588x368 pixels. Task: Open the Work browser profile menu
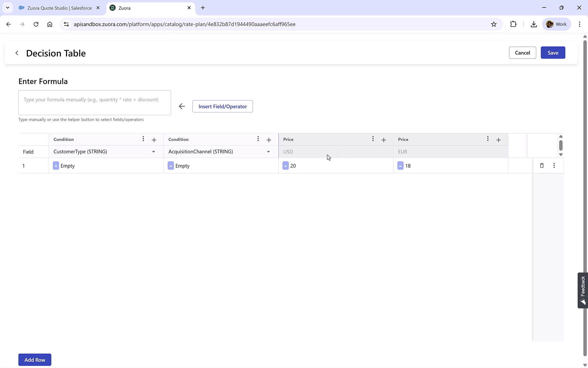557,24
